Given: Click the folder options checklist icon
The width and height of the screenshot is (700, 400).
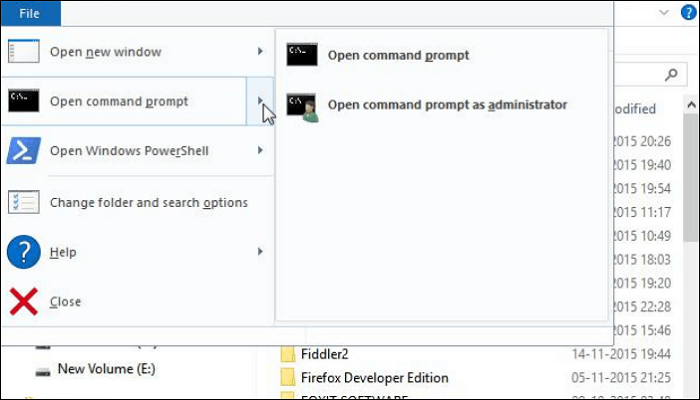Looking at the screenshot, I should [23, 201].
